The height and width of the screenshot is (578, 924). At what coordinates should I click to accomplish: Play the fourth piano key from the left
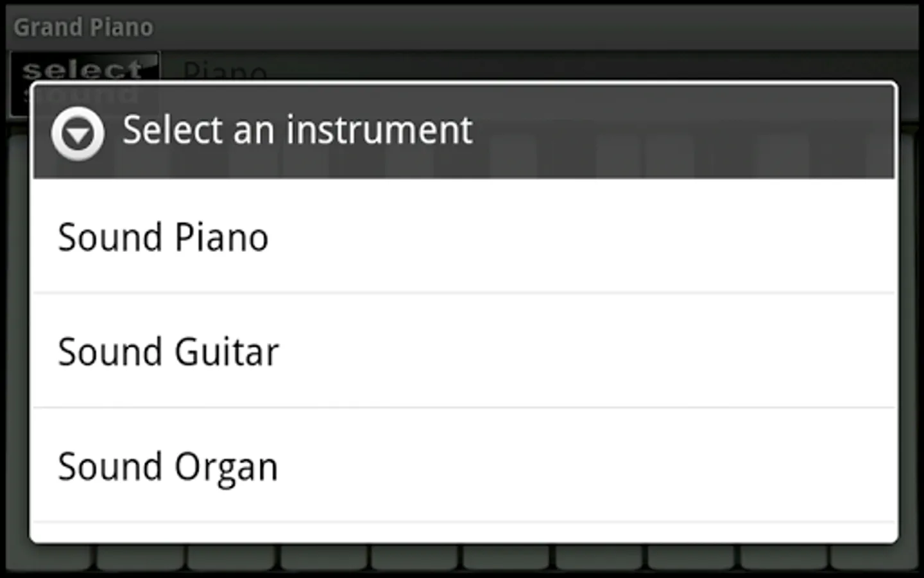click(x=324, y=557)
